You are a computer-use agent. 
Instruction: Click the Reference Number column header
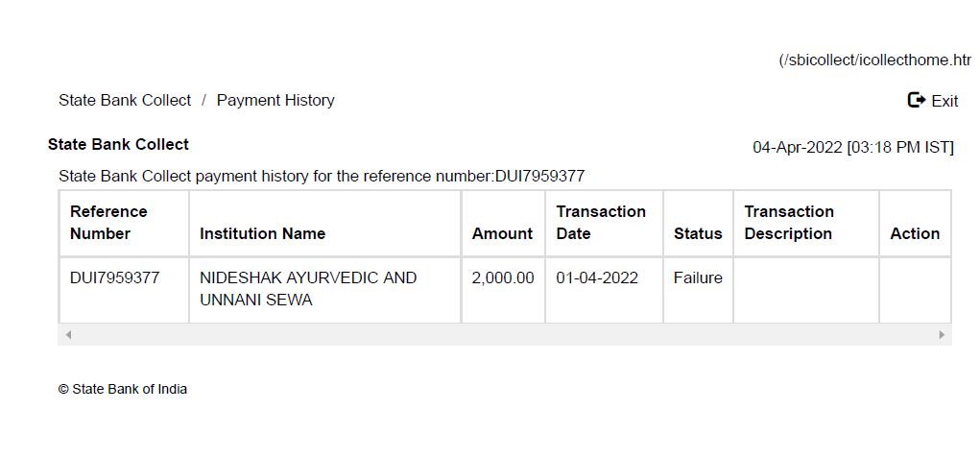click(108, 223)
